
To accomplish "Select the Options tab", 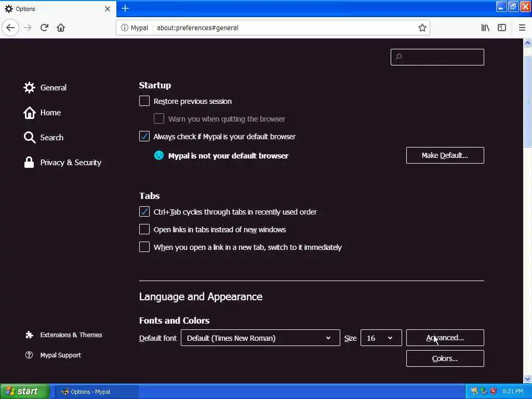I will coord(58,9).
